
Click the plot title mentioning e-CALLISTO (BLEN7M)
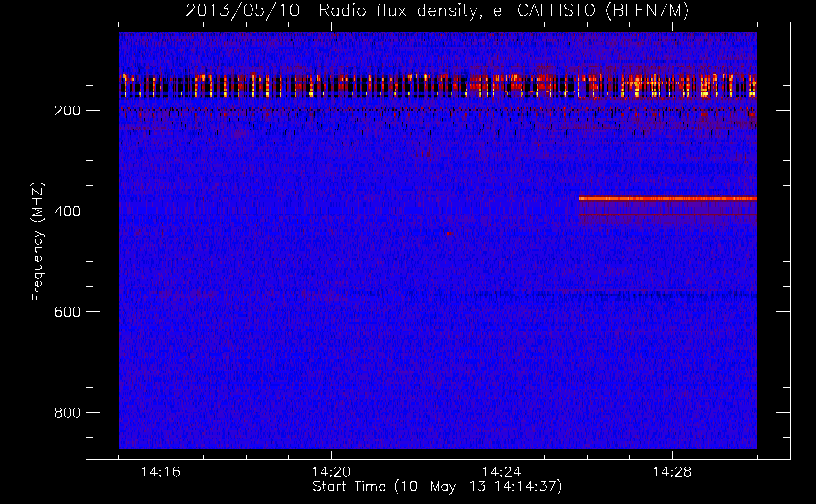[x=437, y=10]
